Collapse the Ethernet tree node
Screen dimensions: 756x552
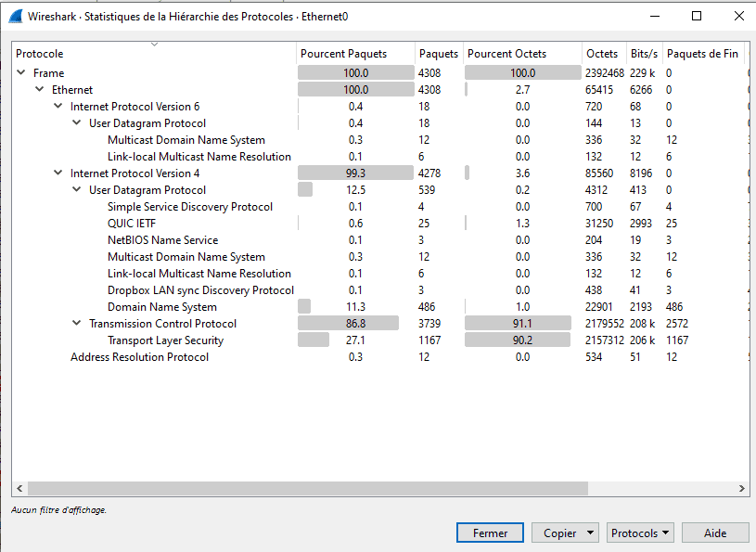pyautogui.click(x=40, y=89)
